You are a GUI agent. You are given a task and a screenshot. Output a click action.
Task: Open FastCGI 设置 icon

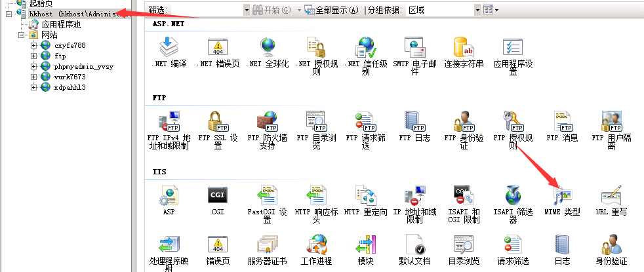tap(267, 195)
